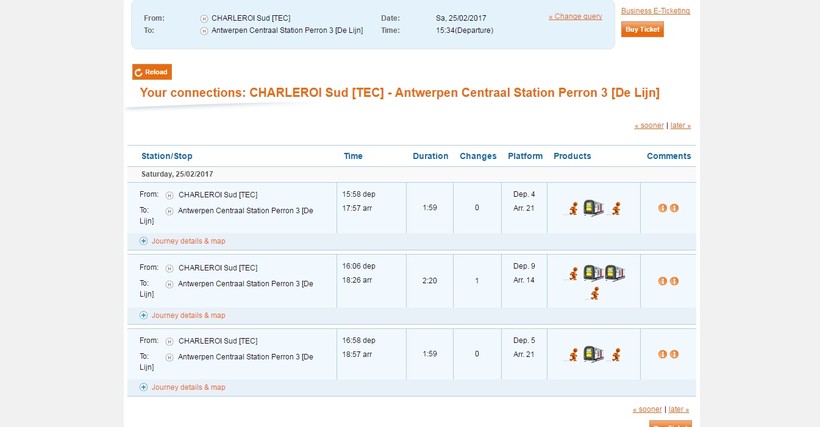The height and width of the screenshot is (427, 820).
Task: Show later connections using the top link
Action: 680,126
